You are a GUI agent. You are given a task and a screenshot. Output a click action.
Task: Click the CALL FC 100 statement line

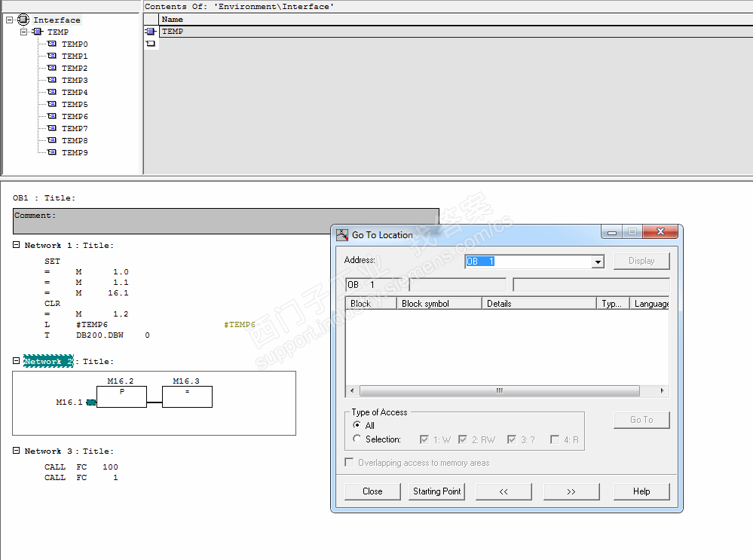point(81,467)
